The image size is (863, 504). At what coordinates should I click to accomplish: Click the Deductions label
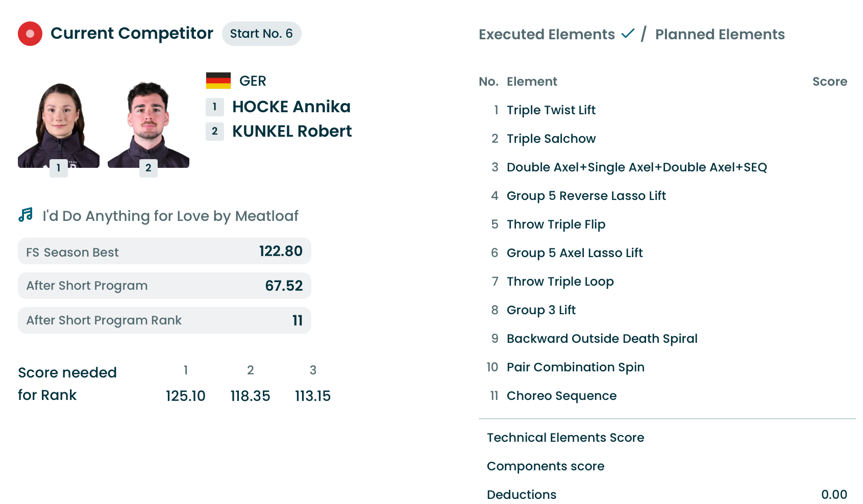[x=522, y=495]
